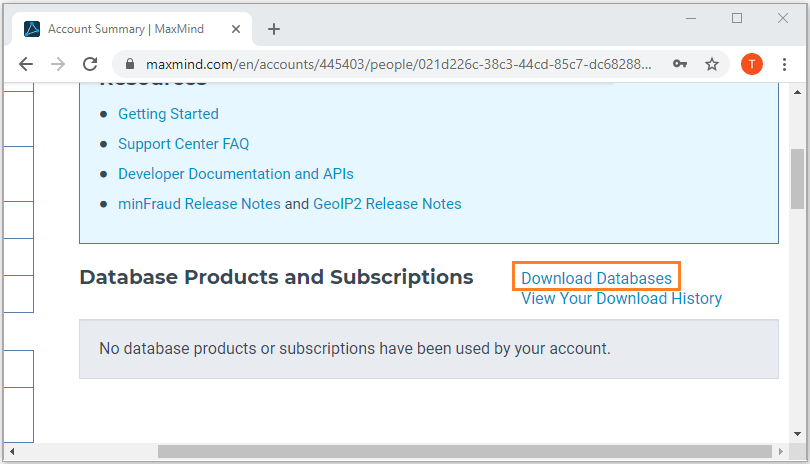
Task: Close the Chrome window
Action: 783,19
